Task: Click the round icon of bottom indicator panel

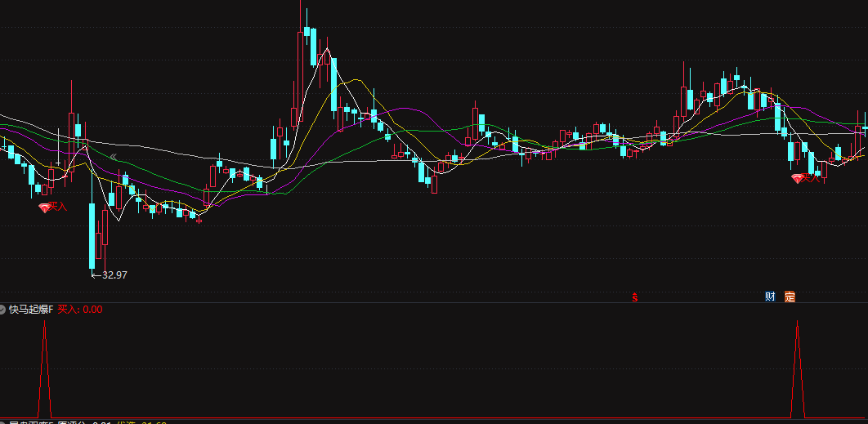Action: click(3, 422)
